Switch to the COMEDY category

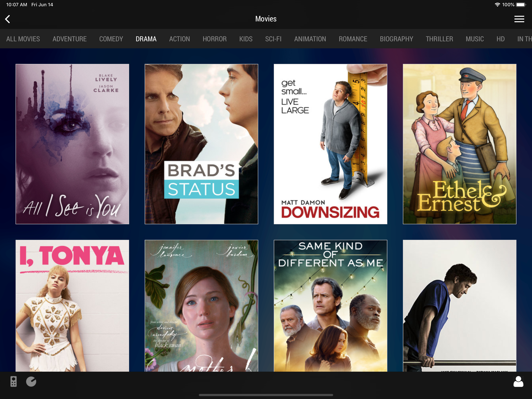[111, 39]
